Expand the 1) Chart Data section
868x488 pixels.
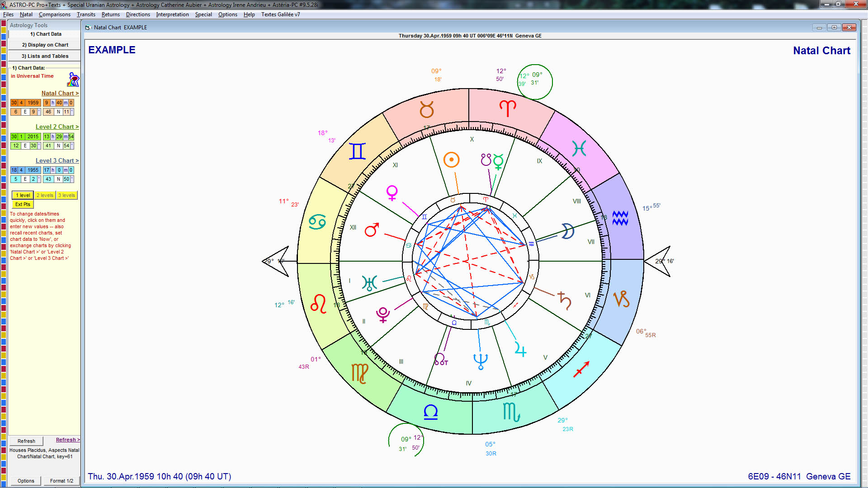pos(45,34)
